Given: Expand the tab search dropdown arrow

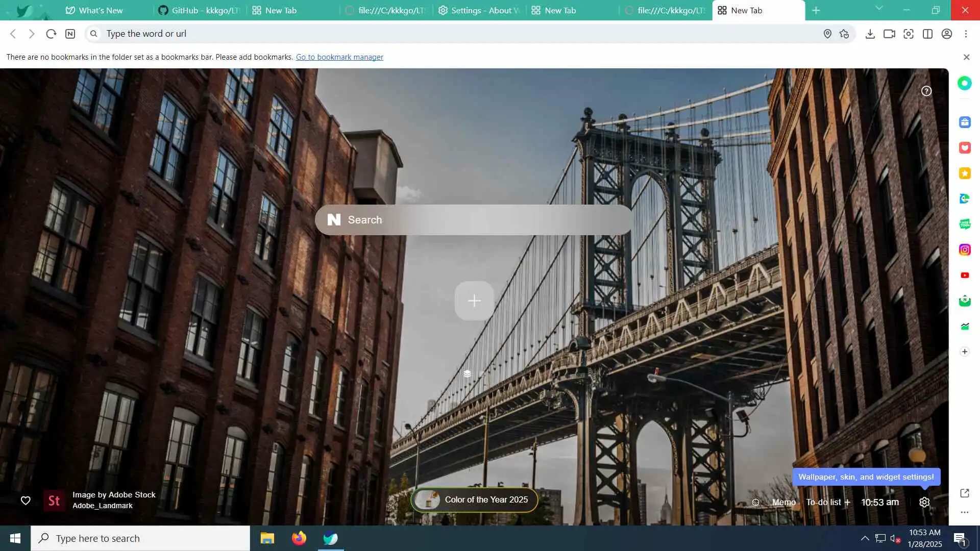Looking at the screenshot, I should click(879, 9).
